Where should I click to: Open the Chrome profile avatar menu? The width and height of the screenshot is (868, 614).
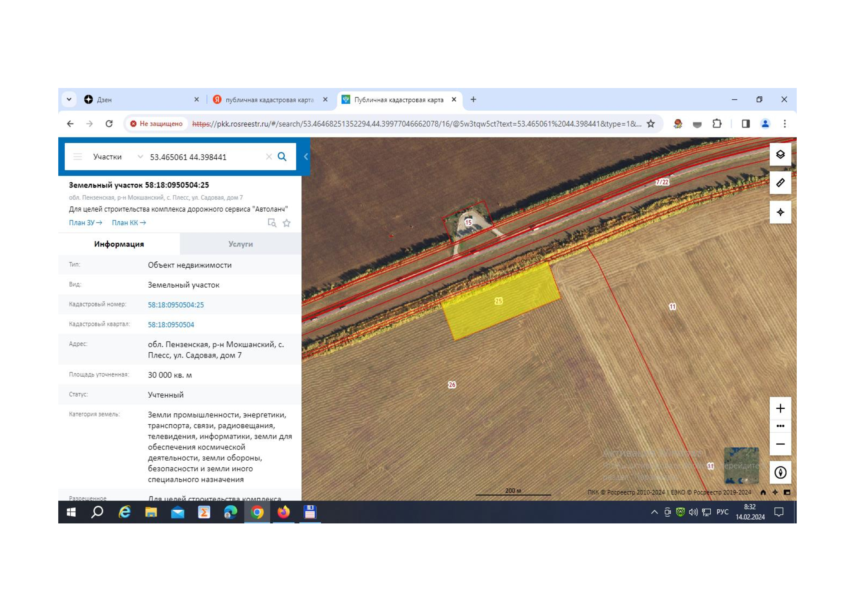coord(765,124)
